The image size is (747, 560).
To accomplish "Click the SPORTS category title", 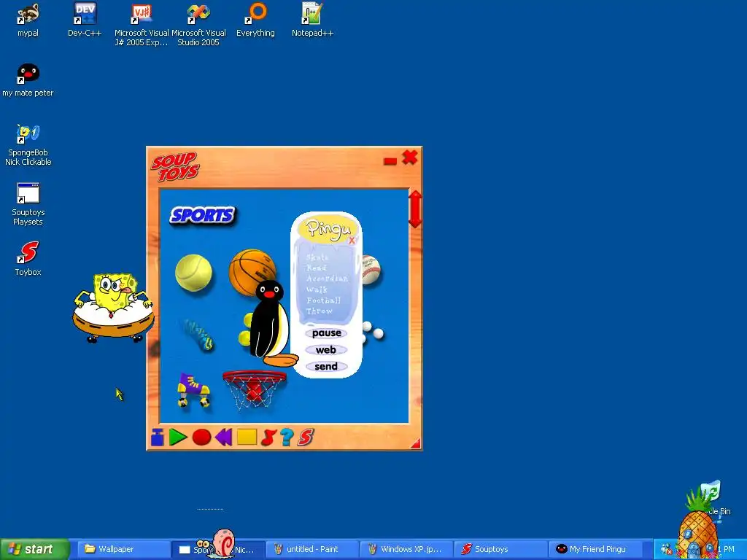I will 203,215.
